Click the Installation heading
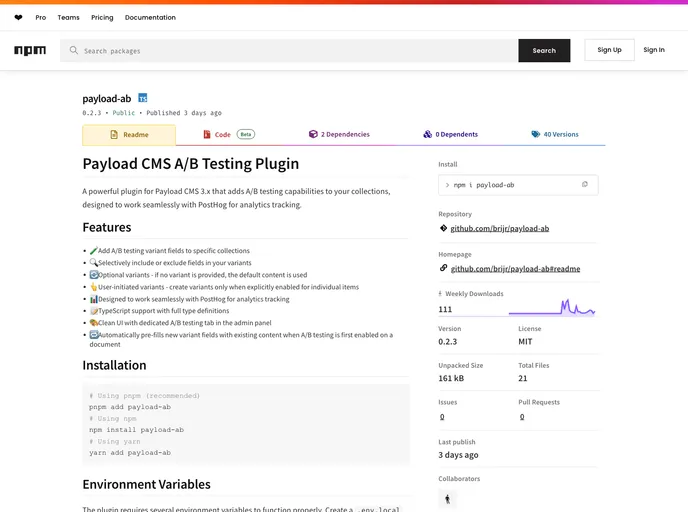688x512 pixels. pyautogui.click(x=114, y=365)
